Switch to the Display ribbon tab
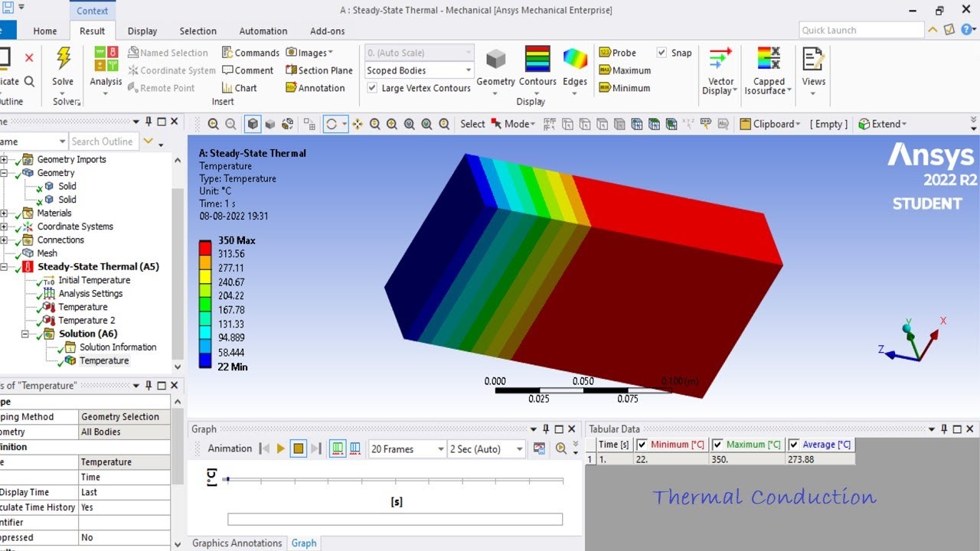The width and height of the screenshot is (980, 551). [x=142, y=31]
